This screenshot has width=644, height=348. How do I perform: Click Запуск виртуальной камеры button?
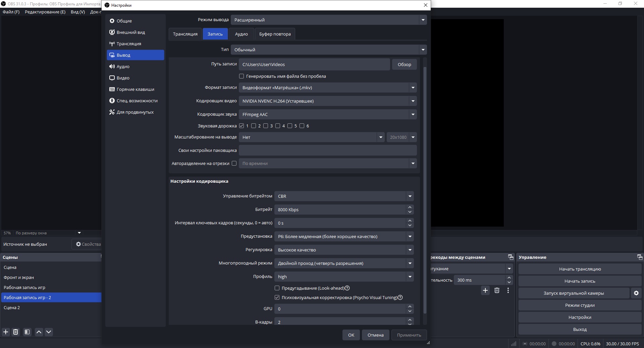(x=574, y=293)
